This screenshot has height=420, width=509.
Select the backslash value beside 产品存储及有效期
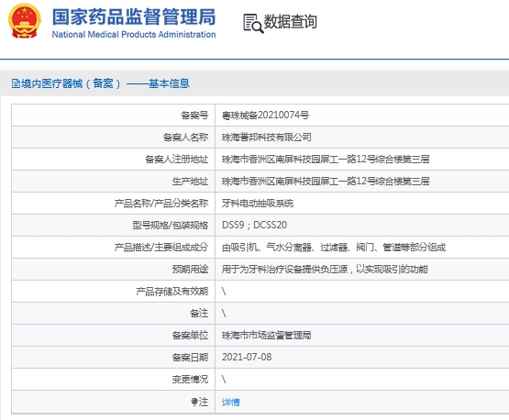(224, 292)
